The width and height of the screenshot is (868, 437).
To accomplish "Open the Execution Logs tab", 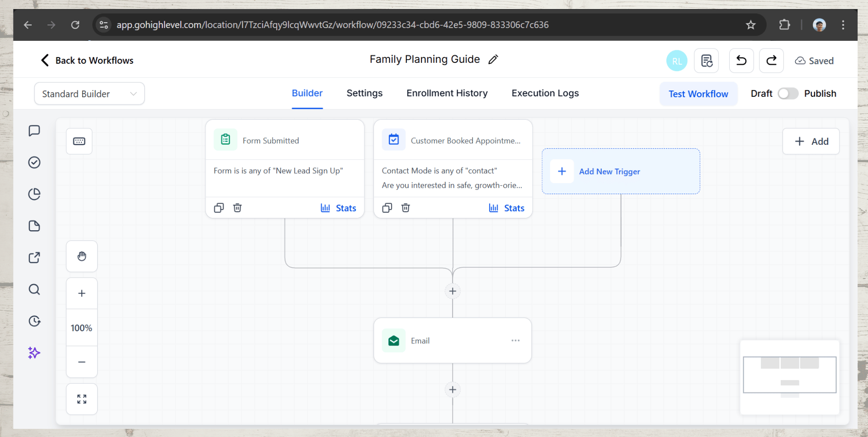I will (x=545, y=93).
